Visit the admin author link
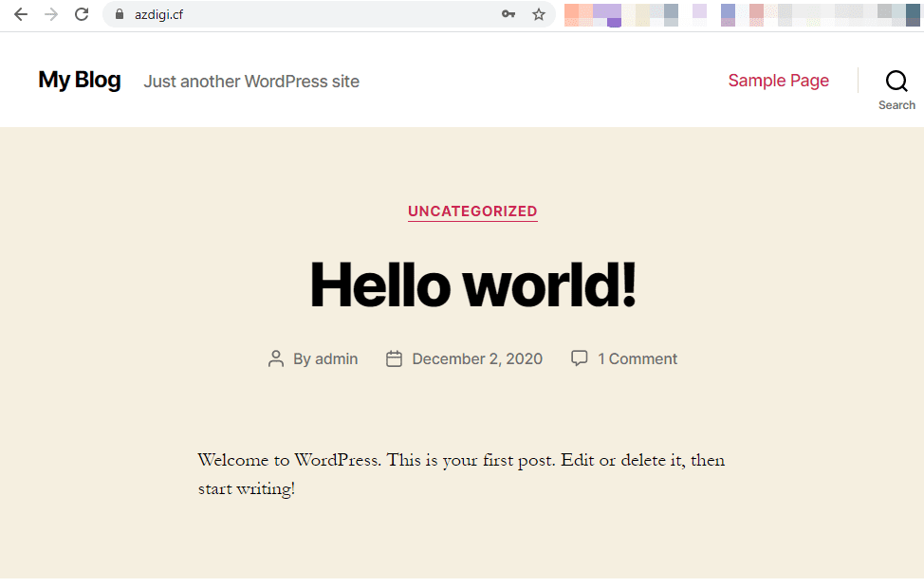 (337, 358)
